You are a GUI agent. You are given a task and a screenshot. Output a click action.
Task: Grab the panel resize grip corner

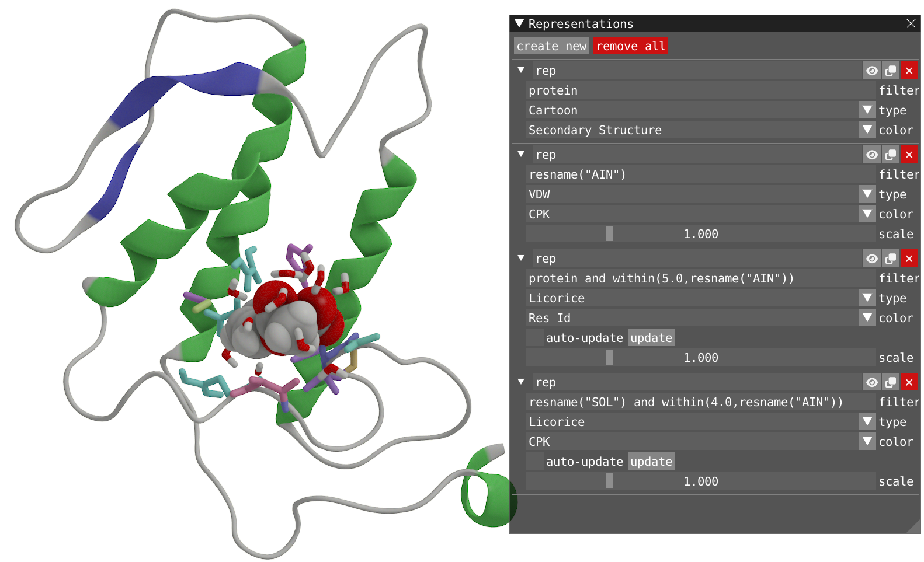click(915, 528)
